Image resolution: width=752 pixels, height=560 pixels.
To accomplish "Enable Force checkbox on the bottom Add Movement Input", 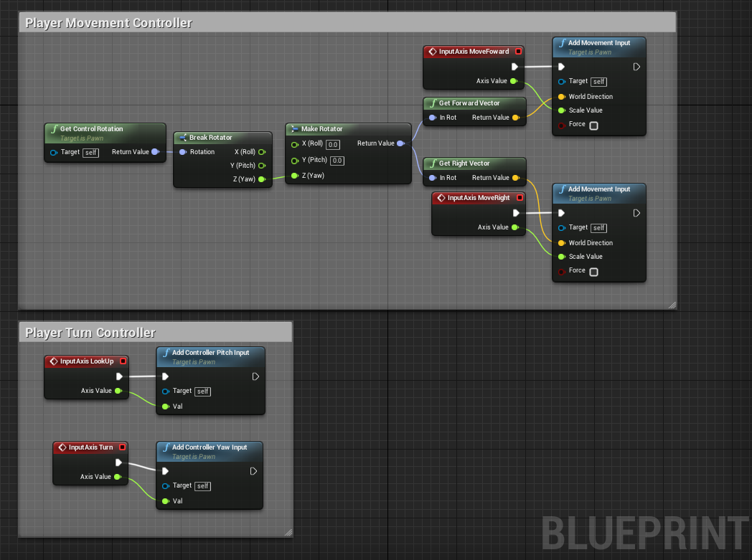I will point(593,272).
